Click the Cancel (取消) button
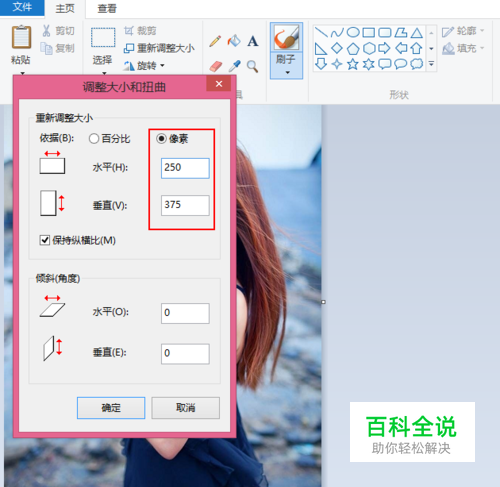The width and height of the screenshot is (500, 487). 186,408
